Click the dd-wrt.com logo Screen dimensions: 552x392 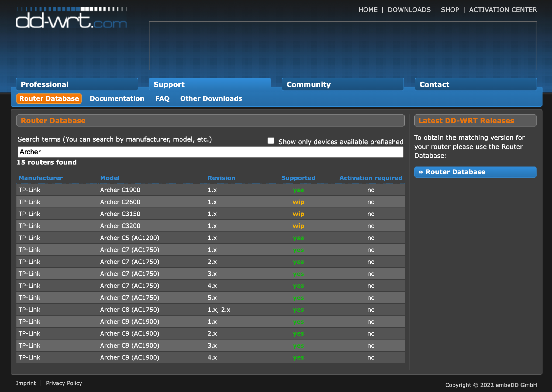[71, 18]
